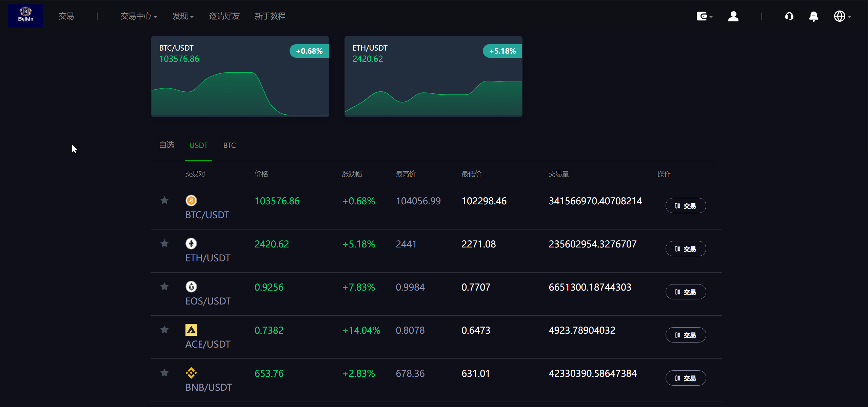The image size is (868, 407).
Task: Switch to the 自选 tab
Action: click(166, 145)
